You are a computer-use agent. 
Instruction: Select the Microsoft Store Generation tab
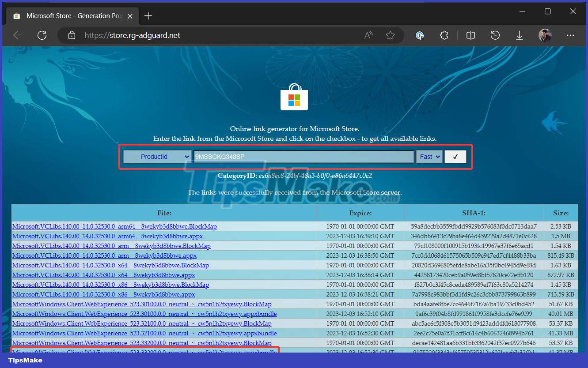(x=71, y=15)
